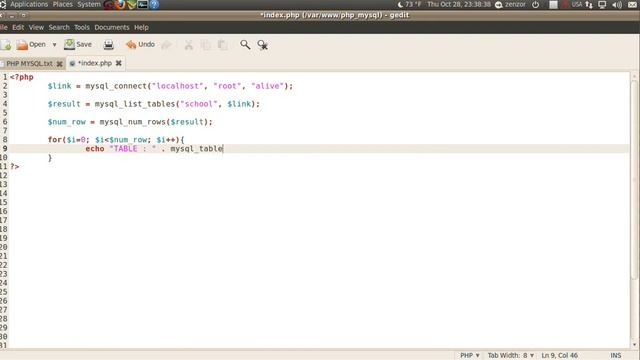Click the display monitor tray icon

[x=602, y=4]
